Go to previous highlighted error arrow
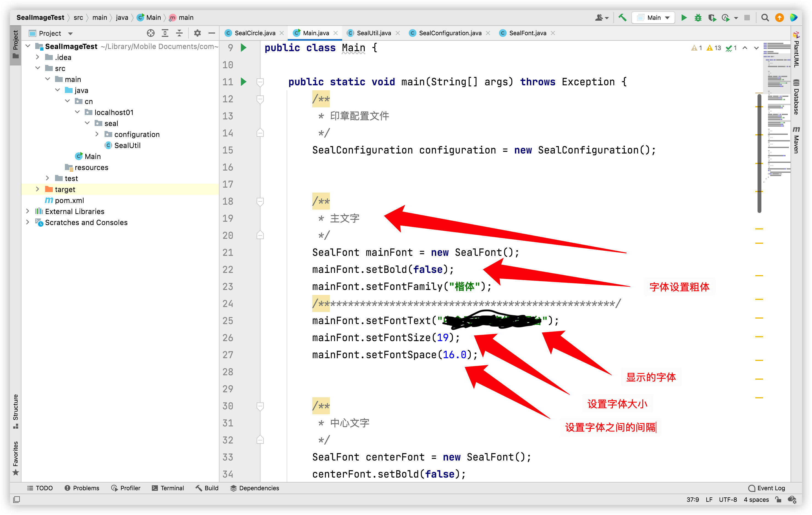 [x=745, y=48]
